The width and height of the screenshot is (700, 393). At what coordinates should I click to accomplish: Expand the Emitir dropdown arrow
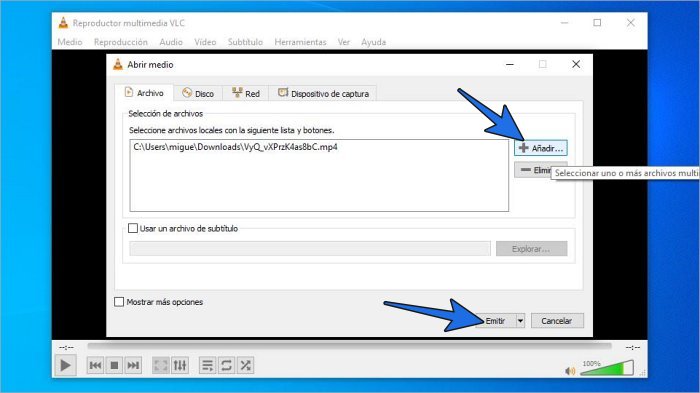pyautogui.click(x=520, y=321)
